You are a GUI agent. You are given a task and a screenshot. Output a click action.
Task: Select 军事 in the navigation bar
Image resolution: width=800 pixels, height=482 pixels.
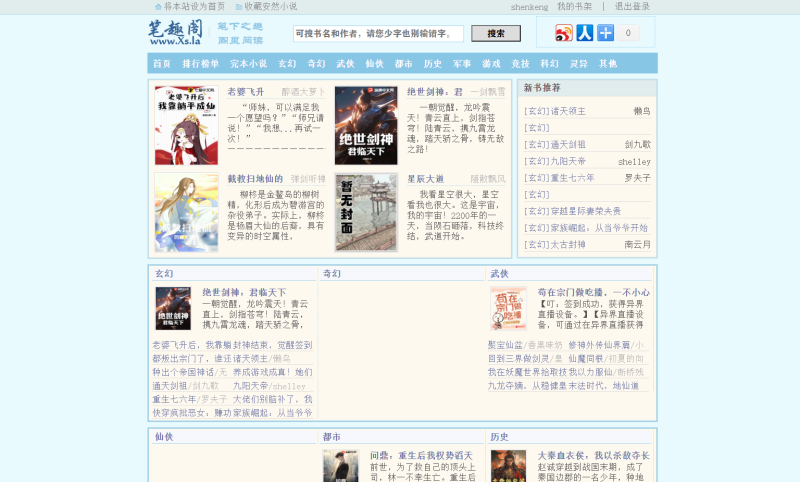coord(462,64)
